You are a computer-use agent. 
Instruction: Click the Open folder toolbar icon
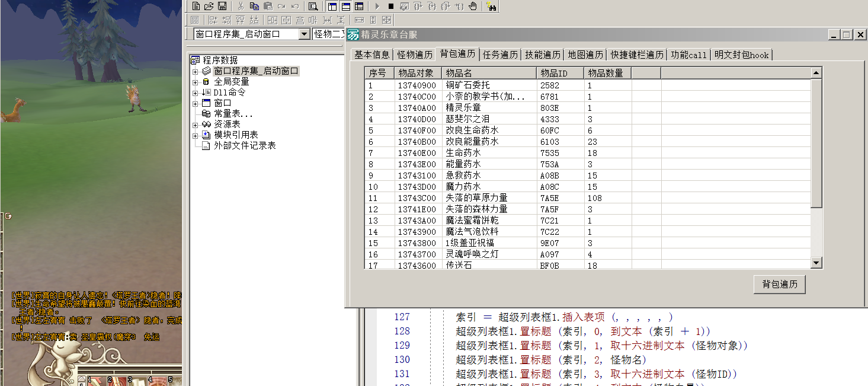[x=209, y=6]
